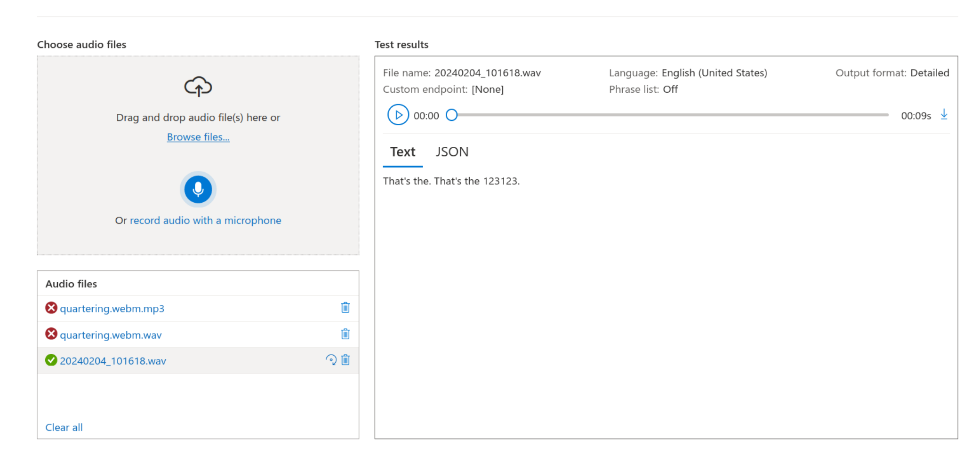Image resolution: width=980 pixels, height=454 pixels.
Task: Click Language value English (United States)
Action: [x=715, y=73]
